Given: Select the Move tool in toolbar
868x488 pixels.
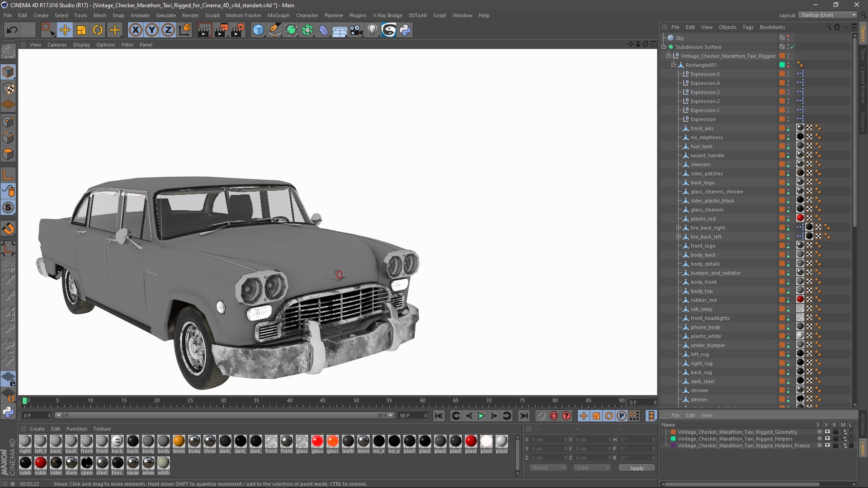Looking at the screenshot, I should [65, 30].
